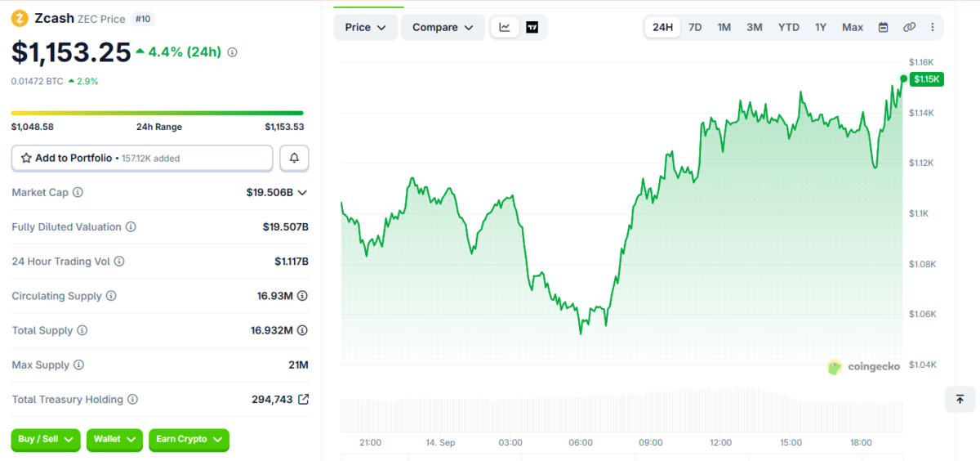Screen dimensions: 980x461
Task: Copy chart link via chain icon
Action: click(909, 27)
